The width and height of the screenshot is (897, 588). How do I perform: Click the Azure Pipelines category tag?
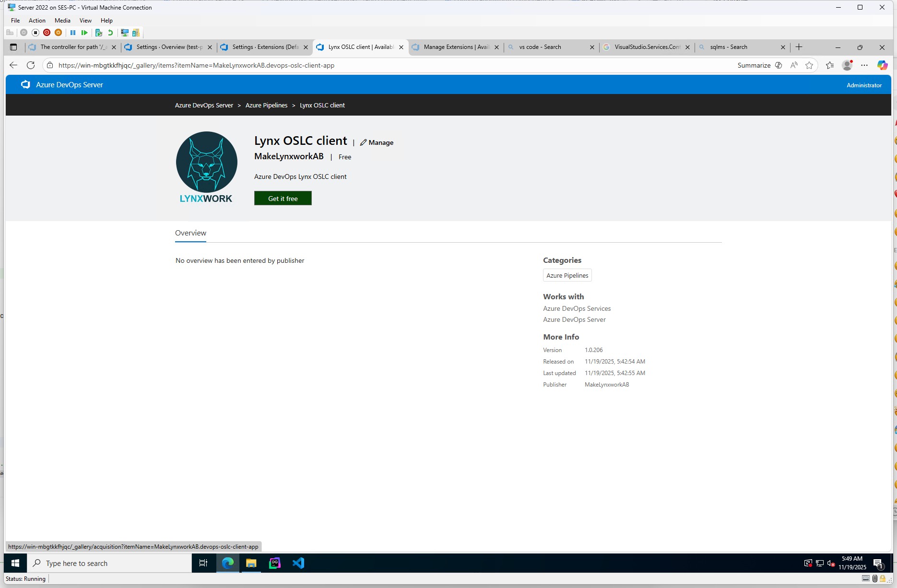tap(567, 275)
